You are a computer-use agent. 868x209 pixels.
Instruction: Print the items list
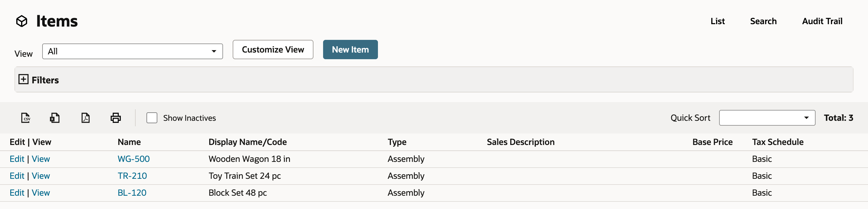(x=115, y=118)
